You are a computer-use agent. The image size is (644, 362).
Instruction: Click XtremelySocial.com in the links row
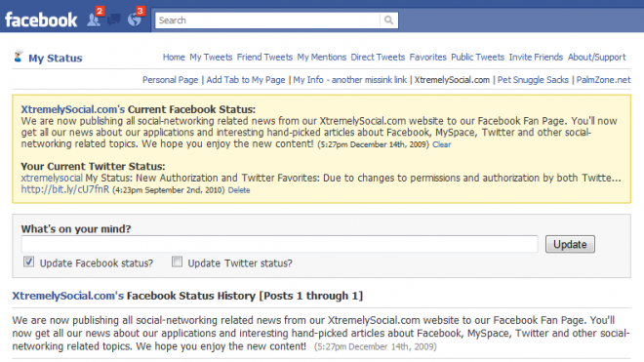452,80
